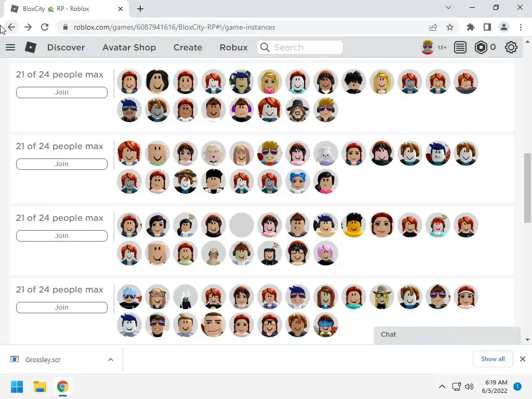Open the Chrome three-dot menu
Screen dimensions: 532x399
coord(521,27)
